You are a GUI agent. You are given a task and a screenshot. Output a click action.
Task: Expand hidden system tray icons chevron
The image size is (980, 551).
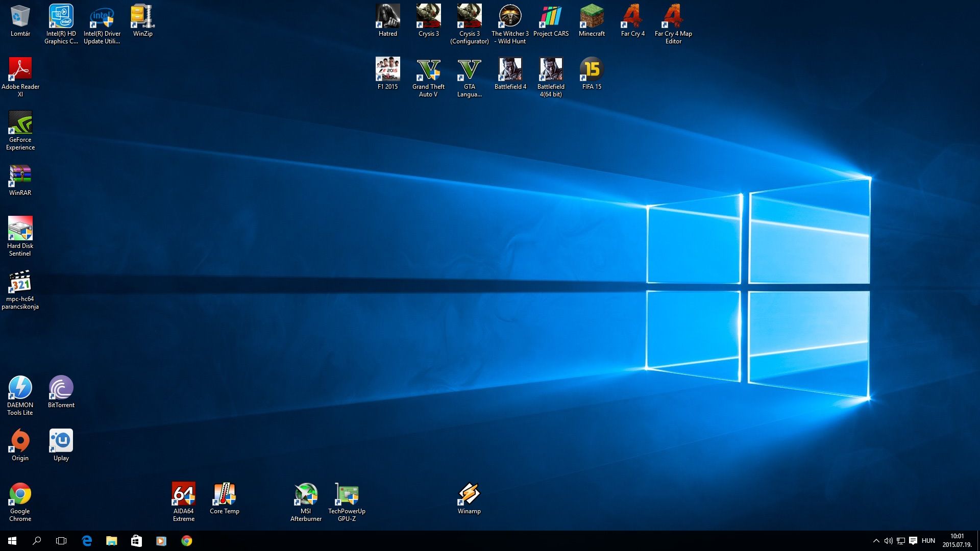[x=876, y=541]
